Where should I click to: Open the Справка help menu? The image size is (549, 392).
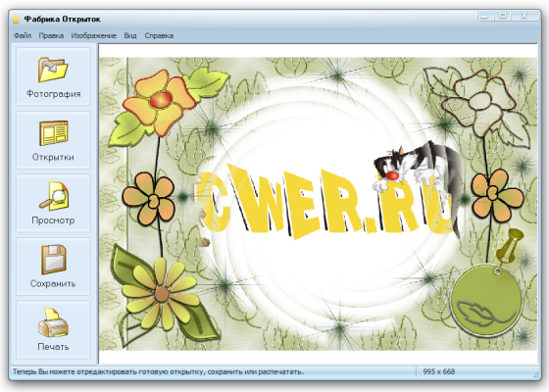(159, 35)
